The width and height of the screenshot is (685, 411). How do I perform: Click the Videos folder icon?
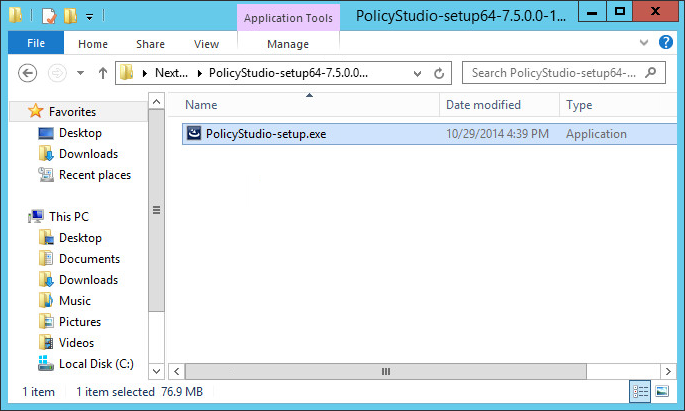[x=46, y=342]
